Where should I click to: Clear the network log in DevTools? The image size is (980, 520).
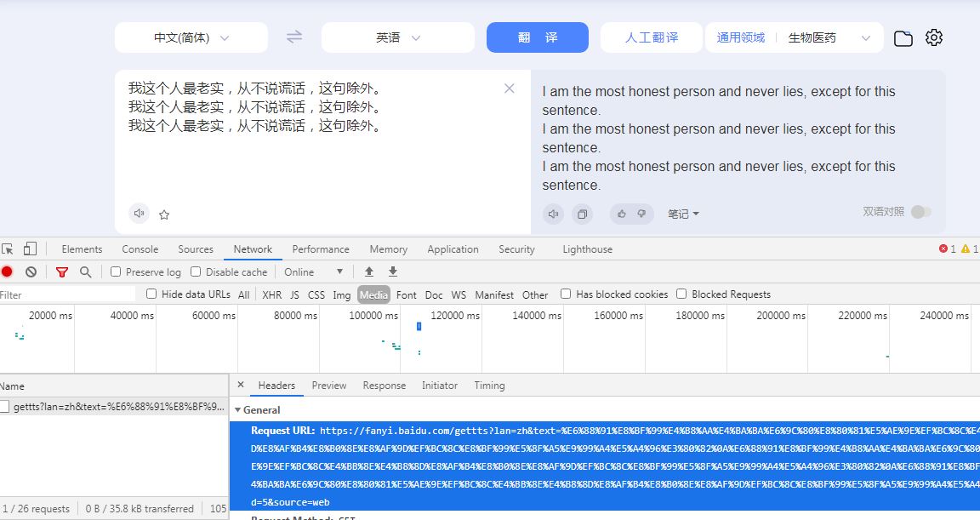pos(31,272)
